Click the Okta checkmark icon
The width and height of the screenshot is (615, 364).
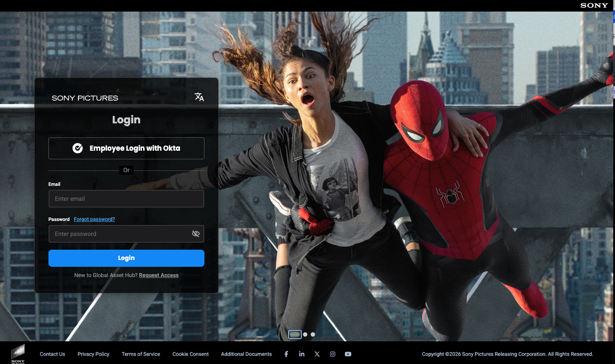coord(78,148)
